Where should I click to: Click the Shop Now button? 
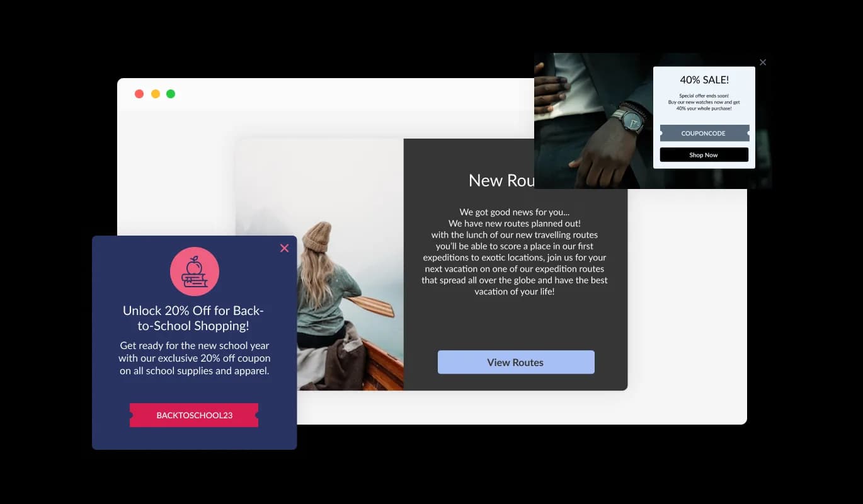pyautogui.click(x=704, y=155)
